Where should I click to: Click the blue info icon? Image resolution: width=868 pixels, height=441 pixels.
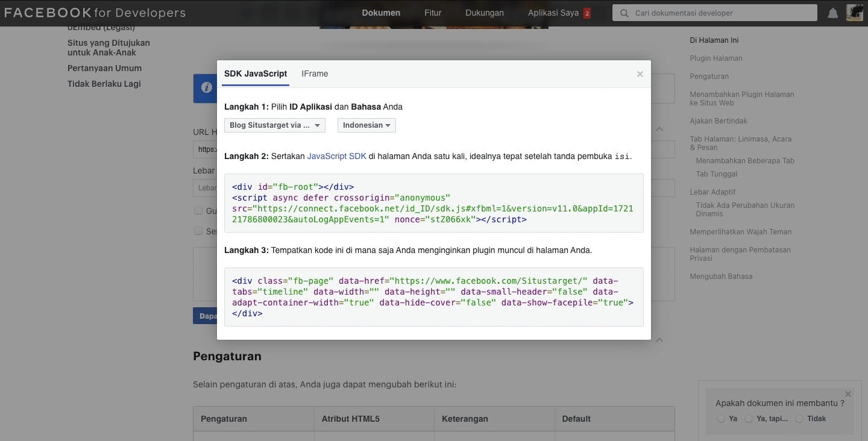207,88
